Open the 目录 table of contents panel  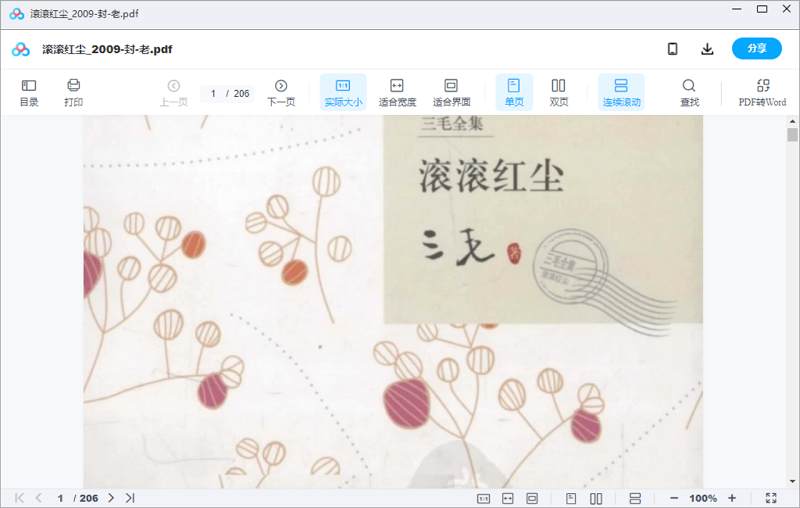(29, 92)
